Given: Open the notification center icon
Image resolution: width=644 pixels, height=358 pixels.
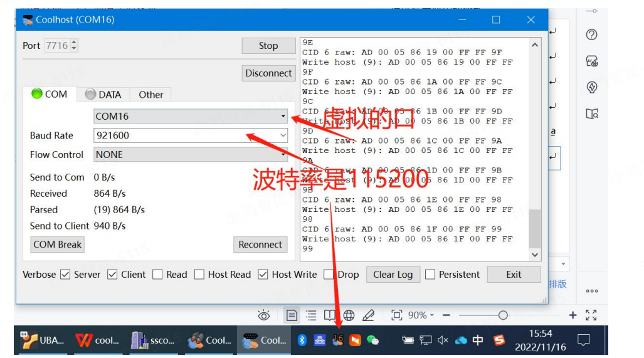Looking at the screenshot, I should pos(583,340).
